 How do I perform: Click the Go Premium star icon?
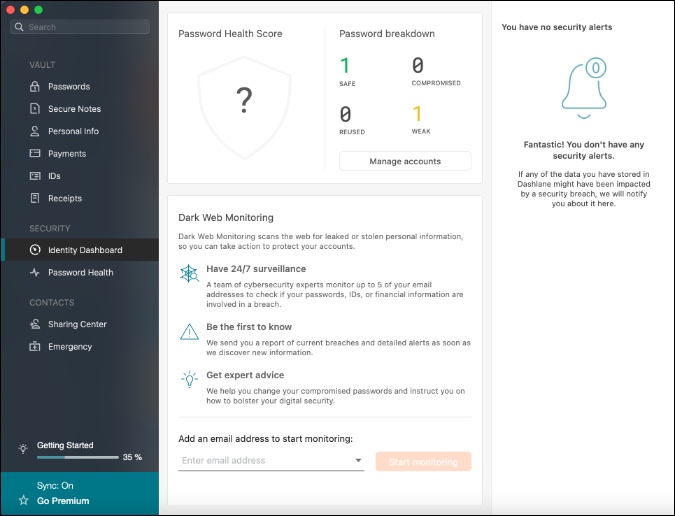click(24, 500)
